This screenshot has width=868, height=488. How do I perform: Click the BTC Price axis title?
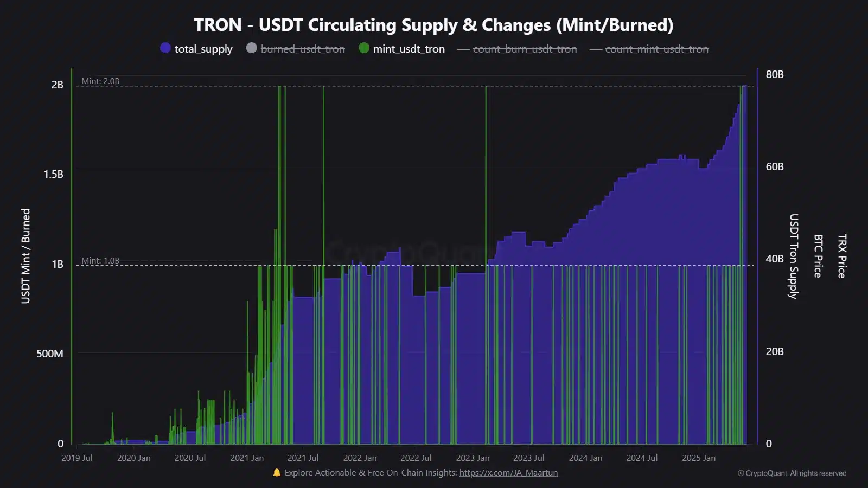818,256
